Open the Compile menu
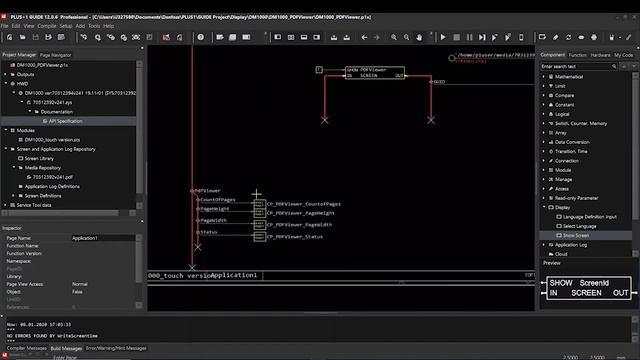 click(47, 26)
